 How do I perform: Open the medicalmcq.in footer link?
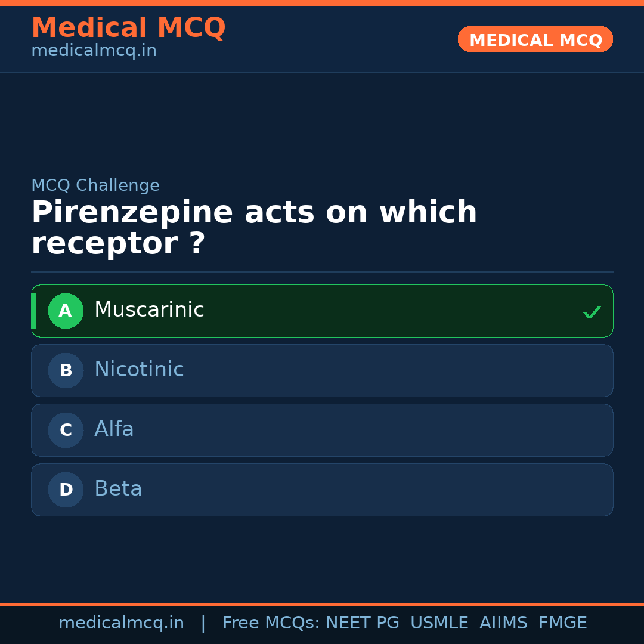pyautogui.click(x=121, y=623)
